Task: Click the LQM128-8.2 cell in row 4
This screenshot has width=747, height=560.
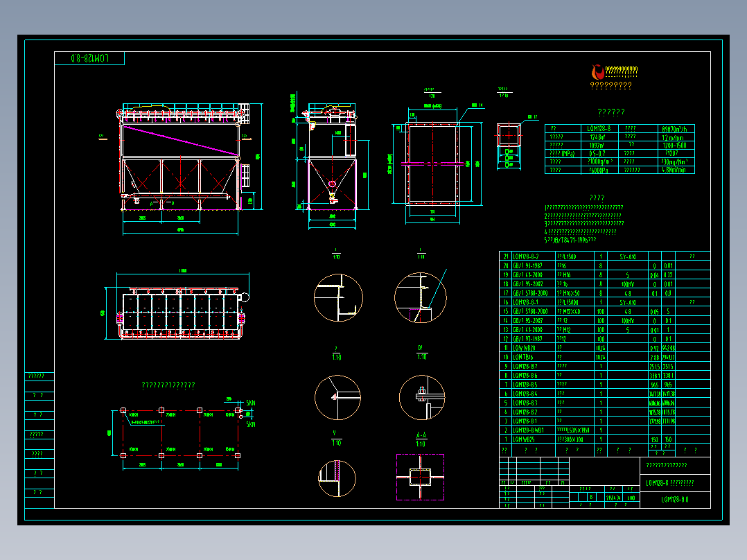Action: tap(534, 412)
